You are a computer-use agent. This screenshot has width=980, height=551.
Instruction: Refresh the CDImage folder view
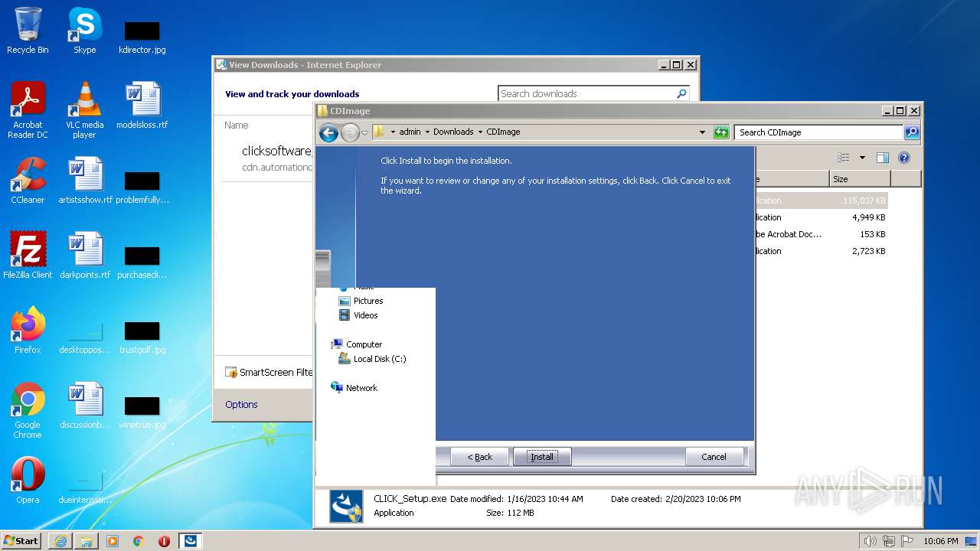tap(721, 132)
